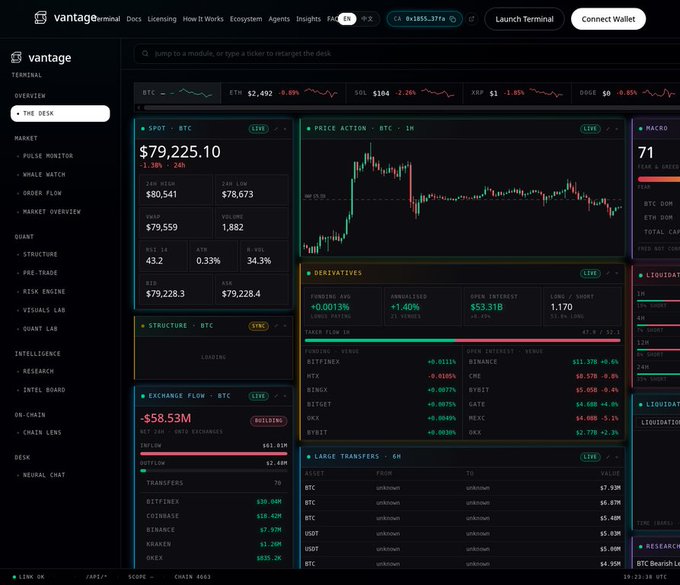Click the dot control at PRICE ACTION header's right end

tap(617, 129)
